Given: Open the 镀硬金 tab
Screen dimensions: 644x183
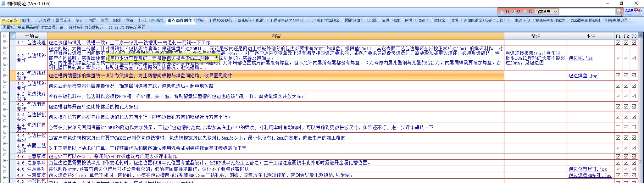Looking at the screenshot, I should [x=423, y=20].
